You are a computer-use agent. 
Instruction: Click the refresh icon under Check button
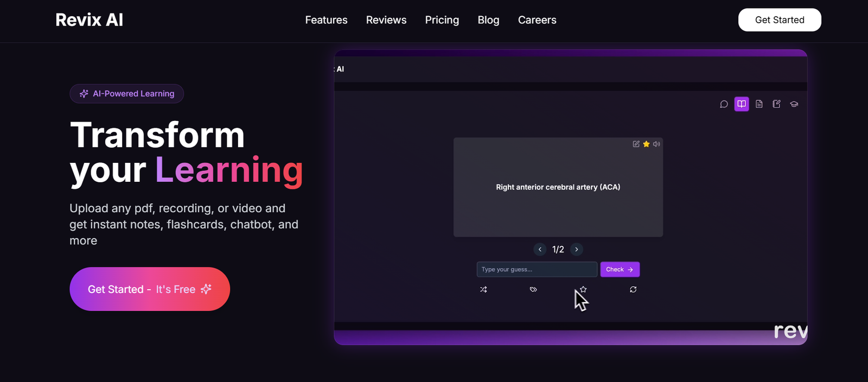(633, 290)
